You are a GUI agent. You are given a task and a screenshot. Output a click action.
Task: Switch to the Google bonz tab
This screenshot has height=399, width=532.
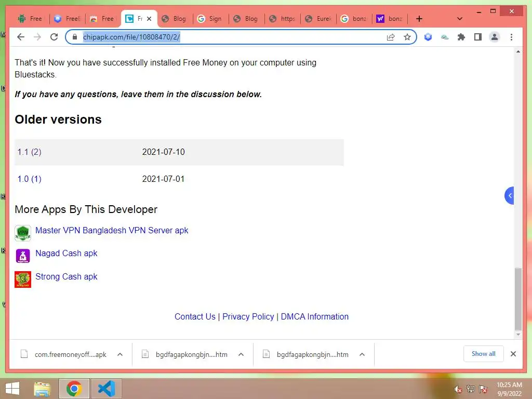pos(354,19)
